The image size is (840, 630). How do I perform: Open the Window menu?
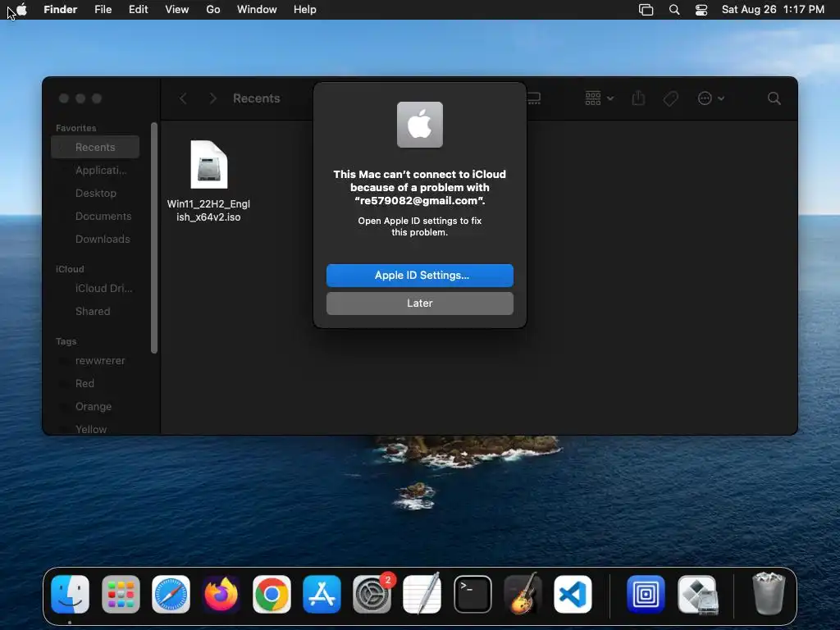(257, 10)
